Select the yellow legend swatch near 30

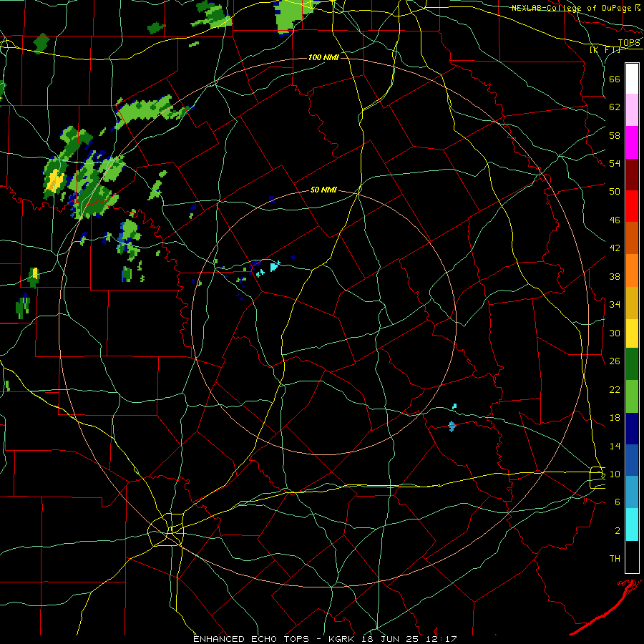click(x=632, y=333)
